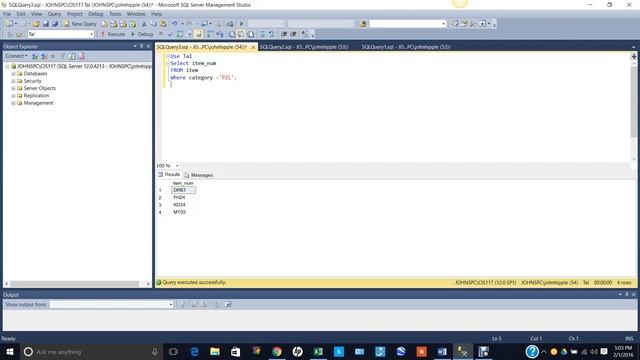640x360 pixels.
Task: Click the Filter icon in Object Explorer
Action: pyautogui.click(x=62, y=56)
